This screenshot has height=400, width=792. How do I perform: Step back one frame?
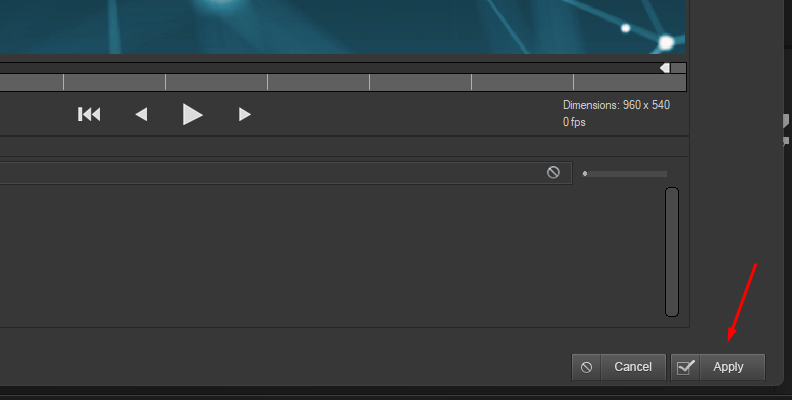click(x=141, y=114)
